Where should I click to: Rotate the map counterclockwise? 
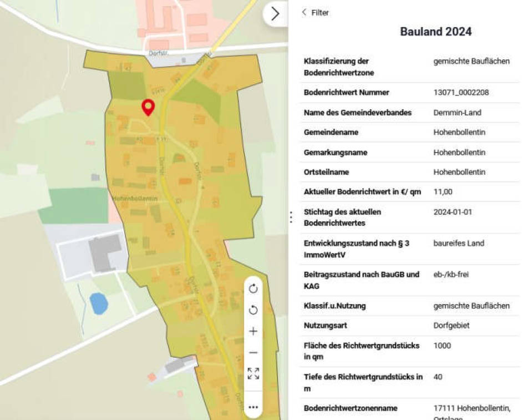(254, 309)
